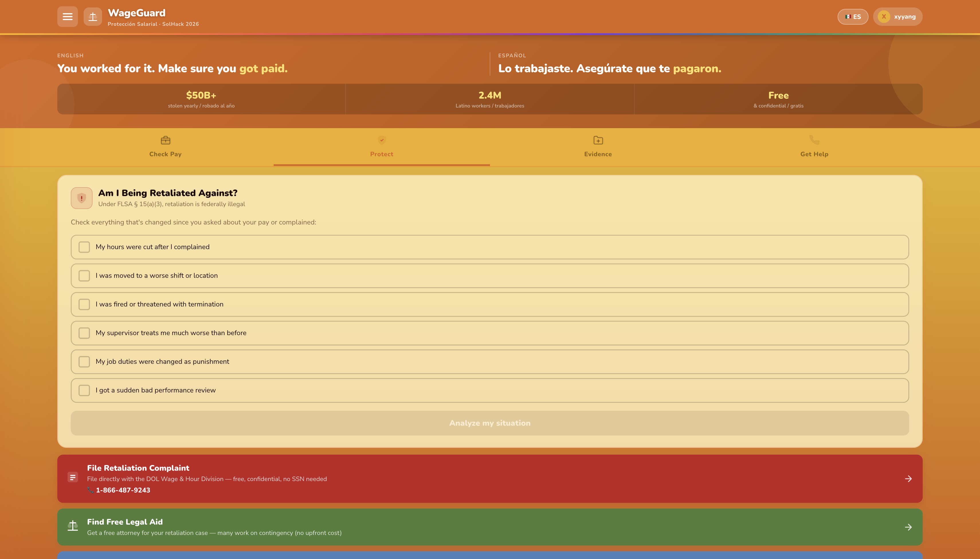Viewport: 980px width, 559px height.
Task: Open arrow on Find Free Legal Aid card
Action: coord(908,527)
